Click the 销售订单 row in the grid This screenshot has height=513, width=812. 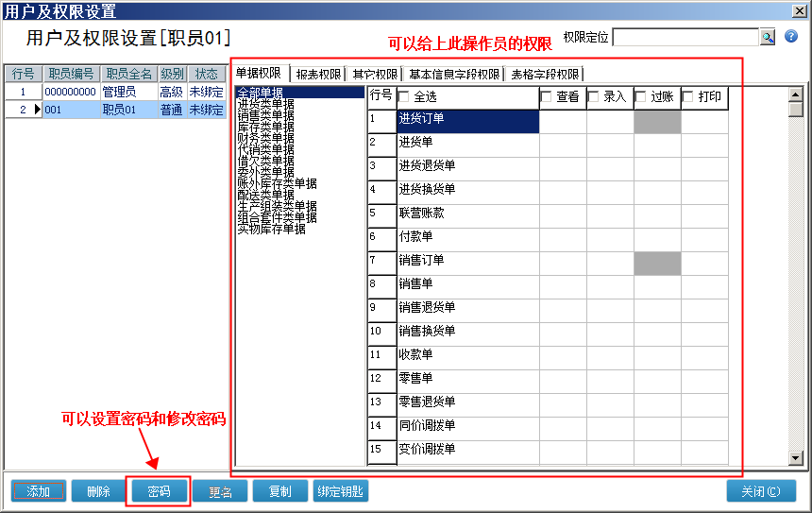click(x=467, y=261)
